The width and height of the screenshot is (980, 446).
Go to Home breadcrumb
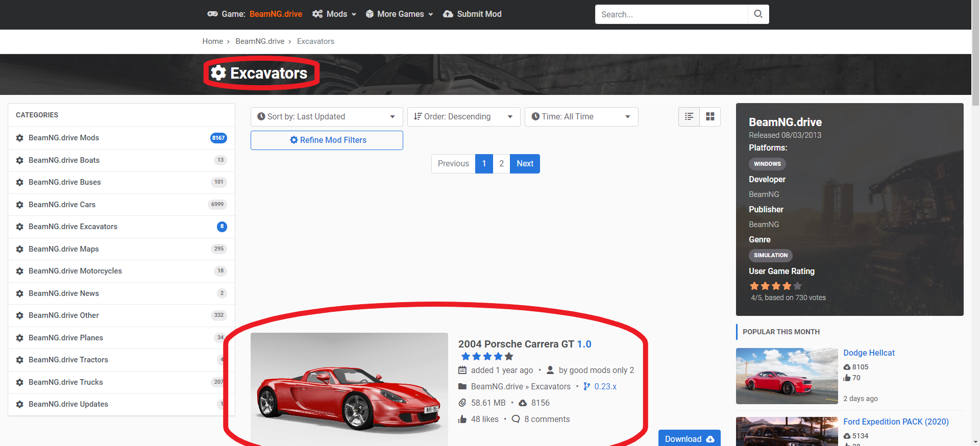(x=212, y=41)
